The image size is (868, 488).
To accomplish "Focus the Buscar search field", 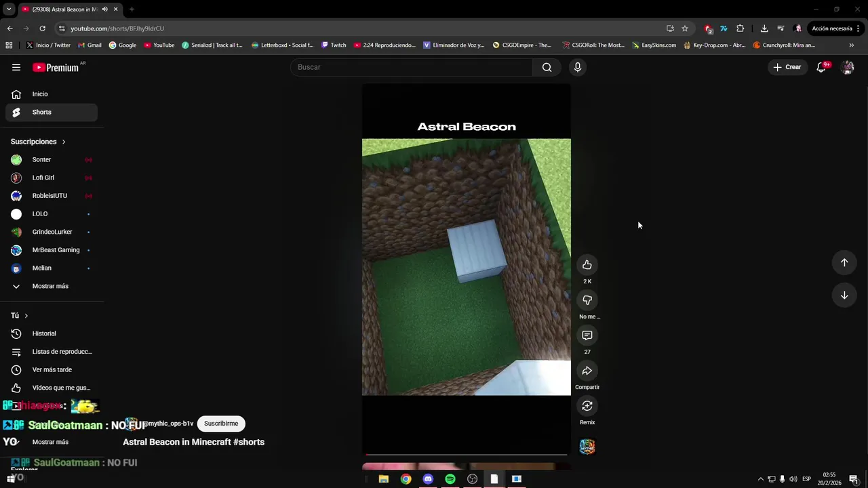I will pos(412,67).
